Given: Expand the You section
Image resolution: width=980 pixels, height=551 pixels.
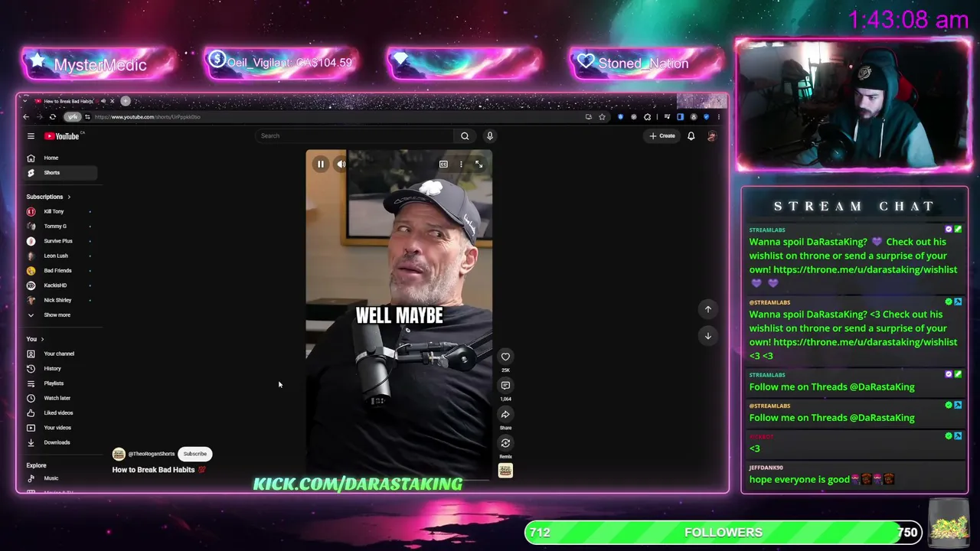Looking at the screenshot, I should click(x=35, y=339).
